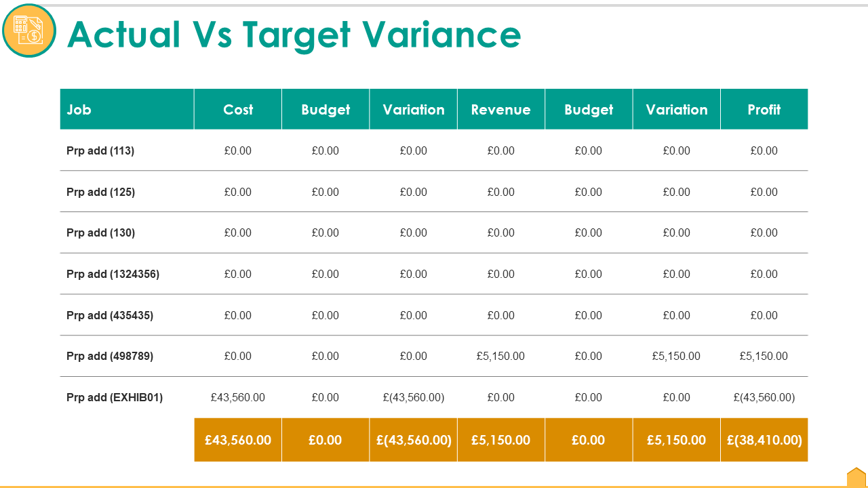Click the Revenue value for Prp add (125)
This screenshot has width=868, height=488.
[x=501, y=192]
